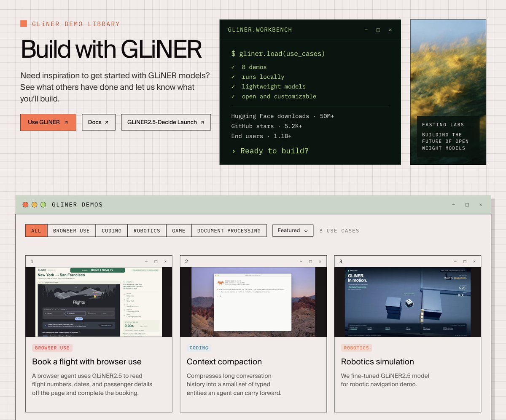Open 'Book a flight with browser use' title
Image resolution: width=506 pixels, height=420 pixels.
coord(87,362)
